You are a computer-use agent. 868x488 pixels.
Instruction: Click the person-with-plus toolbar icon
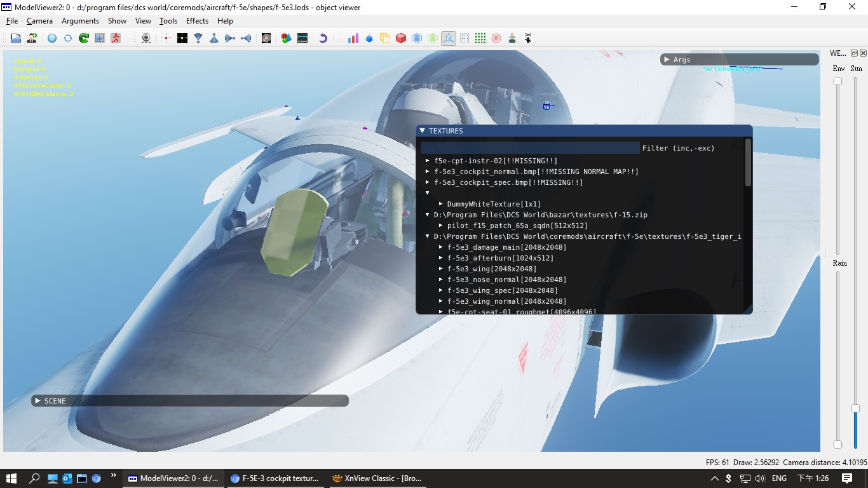[x=31, y=38]
